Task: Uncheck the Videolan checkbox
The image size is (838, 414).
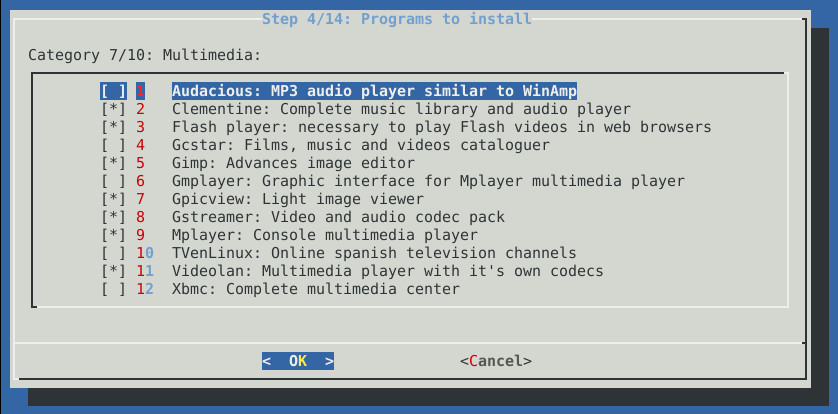Action: coord(113,271)
